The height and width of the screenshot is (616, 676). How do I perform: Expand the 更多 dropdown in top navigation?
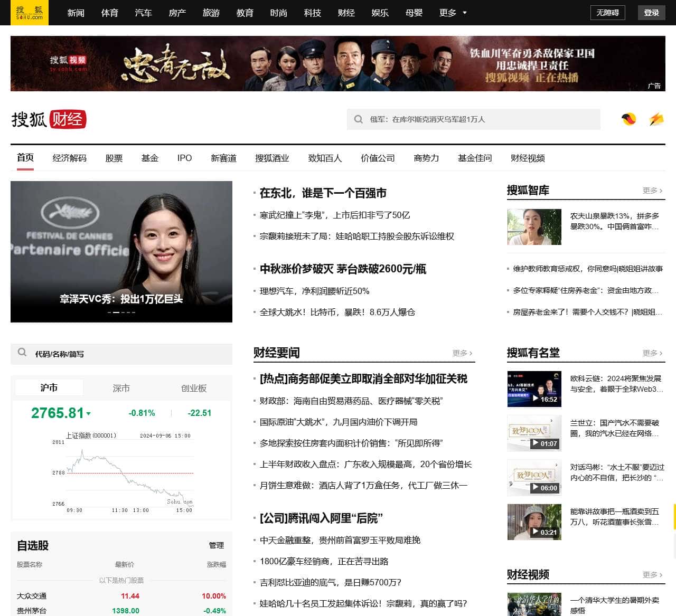(453, 13)
